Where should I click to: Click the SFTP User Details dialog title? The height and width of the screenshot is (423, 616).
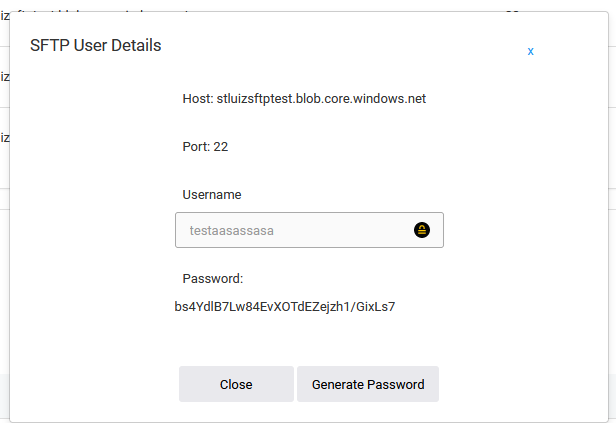point(96,45)
